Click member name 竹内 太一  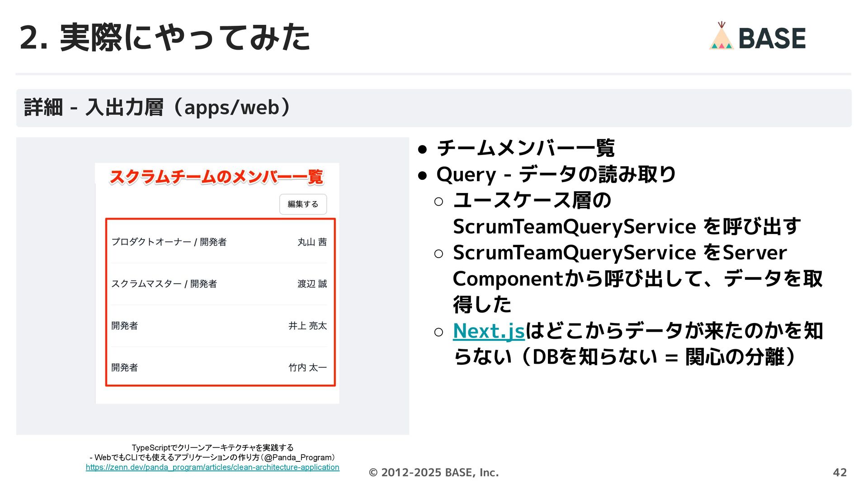pos(307,367)
